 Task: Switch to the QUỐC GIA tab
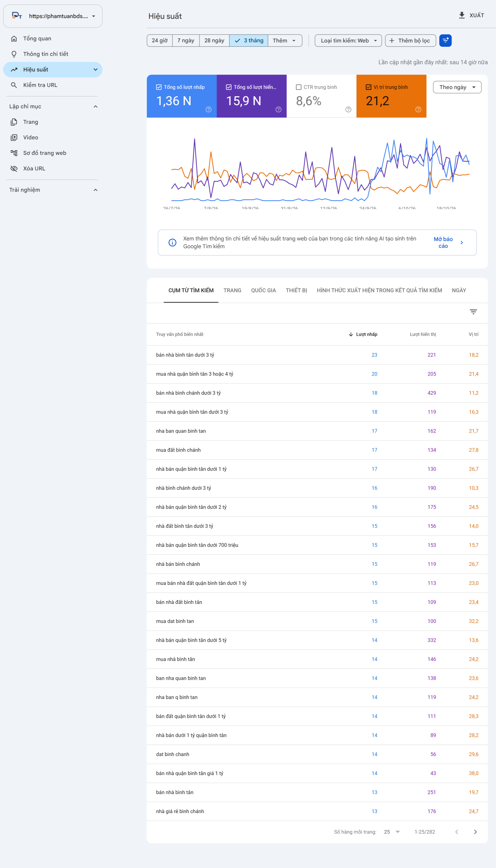tap(263, 290)
